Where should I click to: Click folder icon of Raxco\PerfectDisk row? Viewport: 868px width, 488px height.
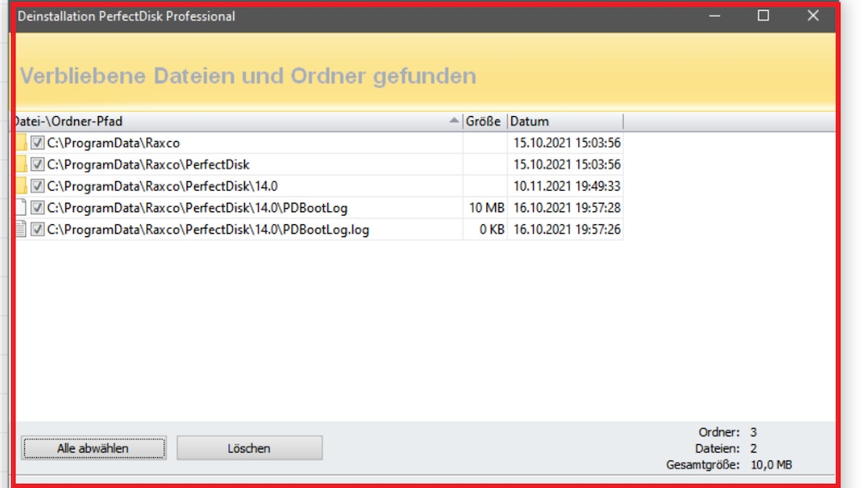pyautogui.click(x=21, y=164)
